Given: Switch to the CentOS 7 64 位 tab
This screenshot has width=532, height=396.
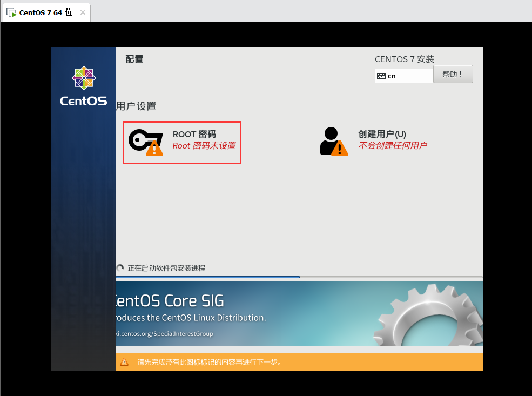Looking at the screenshot, I should 45,12.
